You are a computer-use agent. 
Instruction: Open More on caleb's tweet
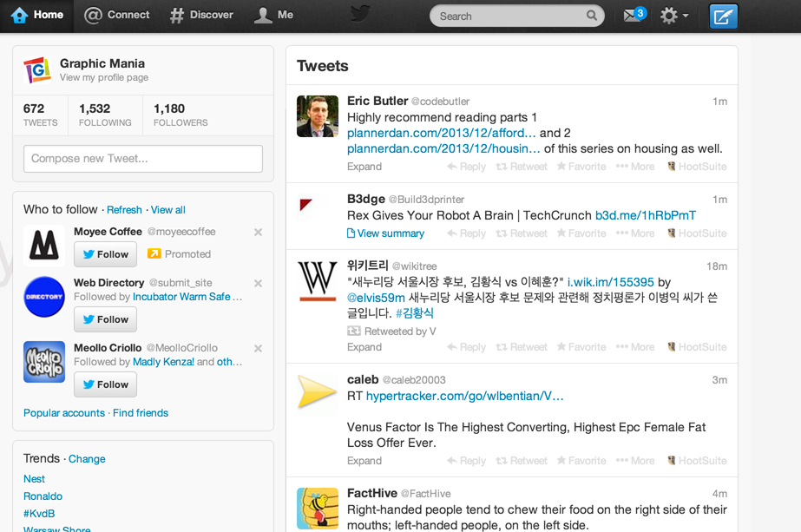click(635, 461)
